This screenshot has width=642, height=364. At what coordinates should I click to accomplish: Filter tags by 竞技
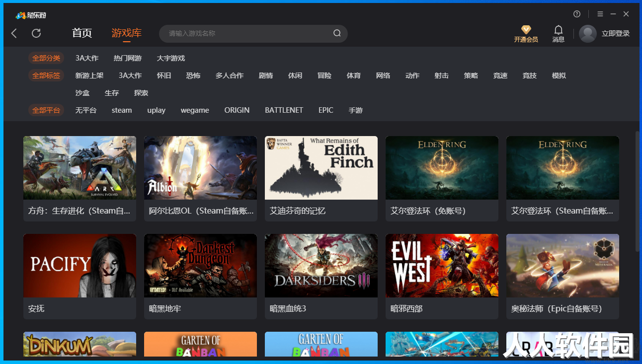pos(530,75)
